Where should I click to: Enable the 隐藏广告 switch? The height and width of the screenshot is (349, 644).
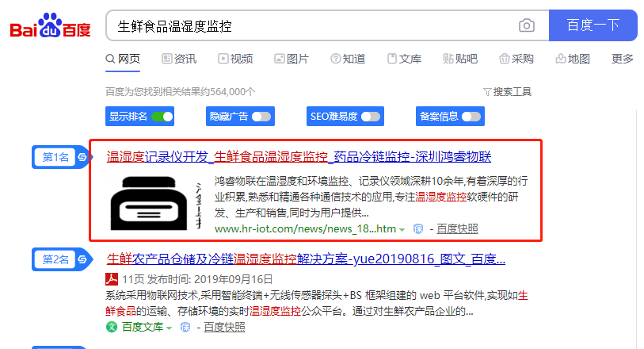261,117
